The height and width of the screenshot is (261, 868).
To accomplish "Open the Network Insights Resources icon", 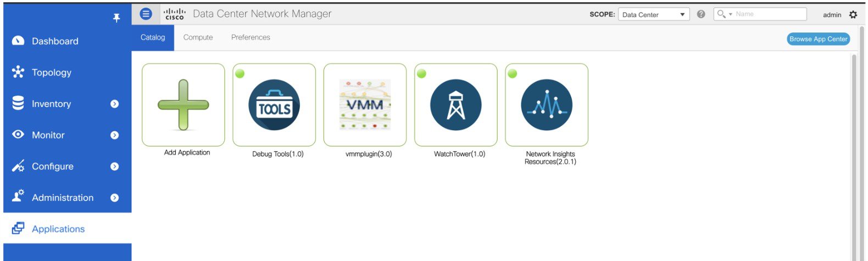I will 546,105.
